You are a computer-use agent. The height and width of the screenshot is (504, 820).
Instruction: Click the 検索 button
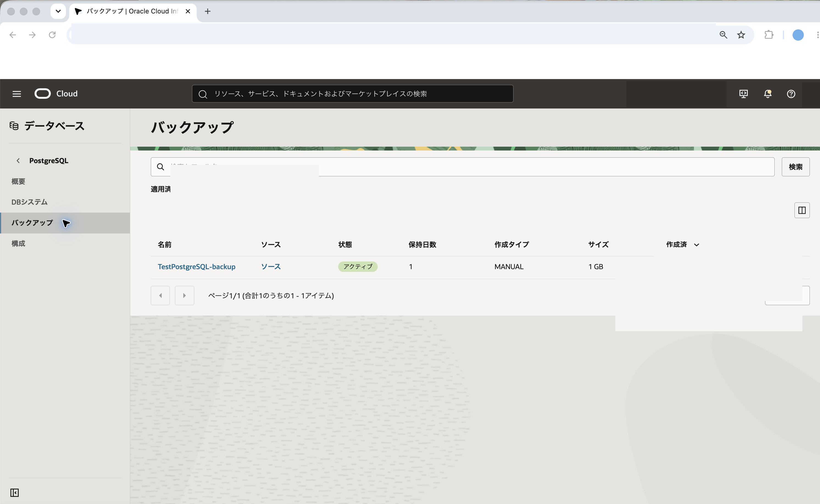pos(795,167)
